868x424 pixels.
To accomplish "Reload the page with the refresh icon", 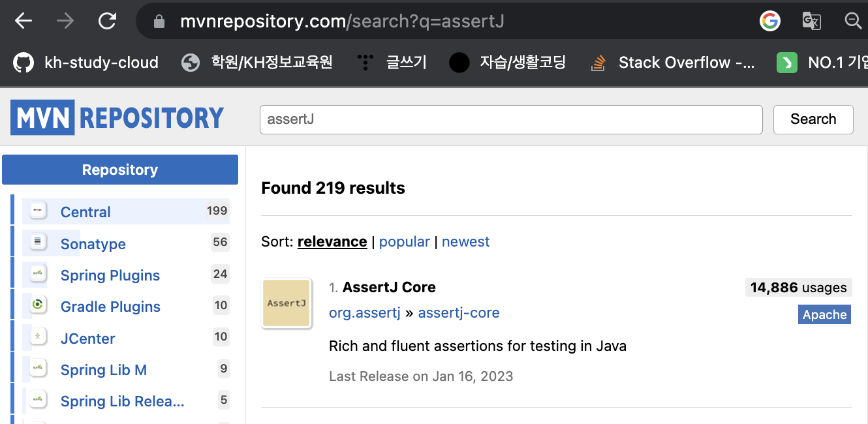I will tap(107, 21).
